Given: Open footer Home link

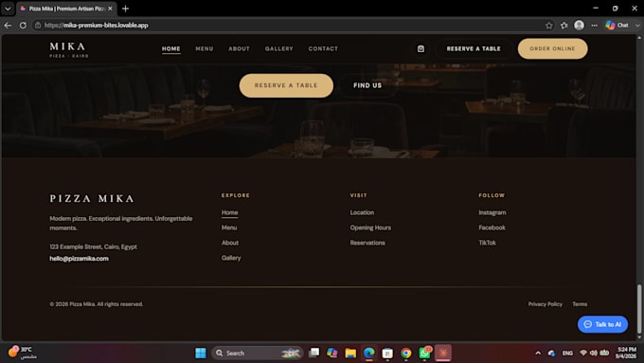Looking at the screenshot, I should click(229, 212).
